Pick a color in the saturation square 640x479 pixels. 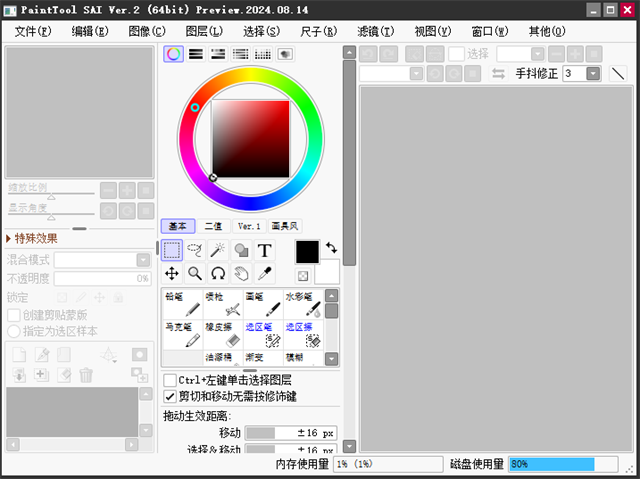[x=251, y=139]
